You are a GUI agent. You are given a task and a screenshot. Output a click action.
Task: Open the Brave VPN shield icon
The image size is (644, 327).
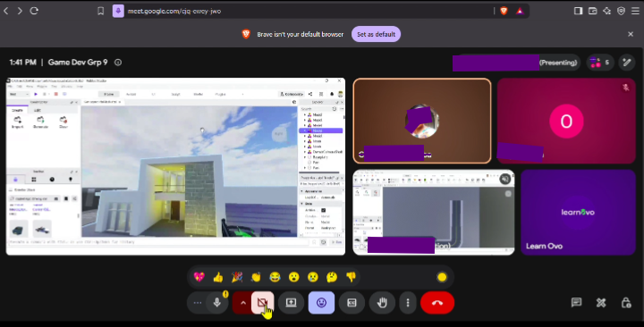coord(621,11)
